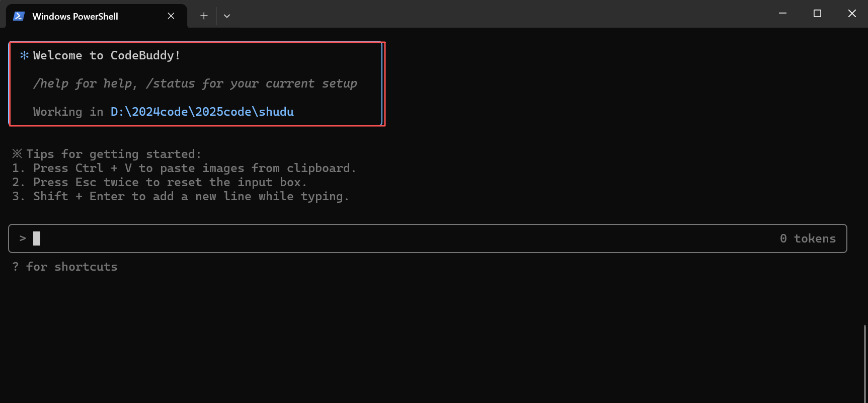
Task: Click the ※ symbol before Tips heading
Action: 17,153
